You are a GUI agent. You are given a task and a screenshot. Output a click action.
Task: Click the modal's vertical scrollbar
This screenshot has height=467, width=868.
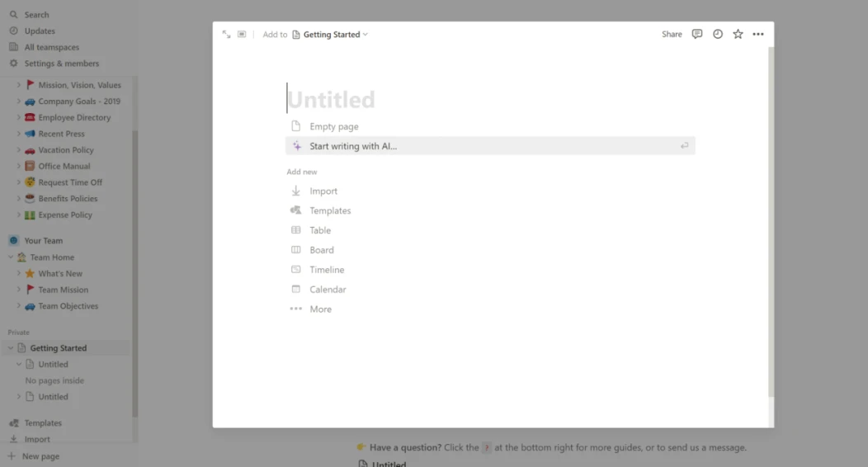771,221
